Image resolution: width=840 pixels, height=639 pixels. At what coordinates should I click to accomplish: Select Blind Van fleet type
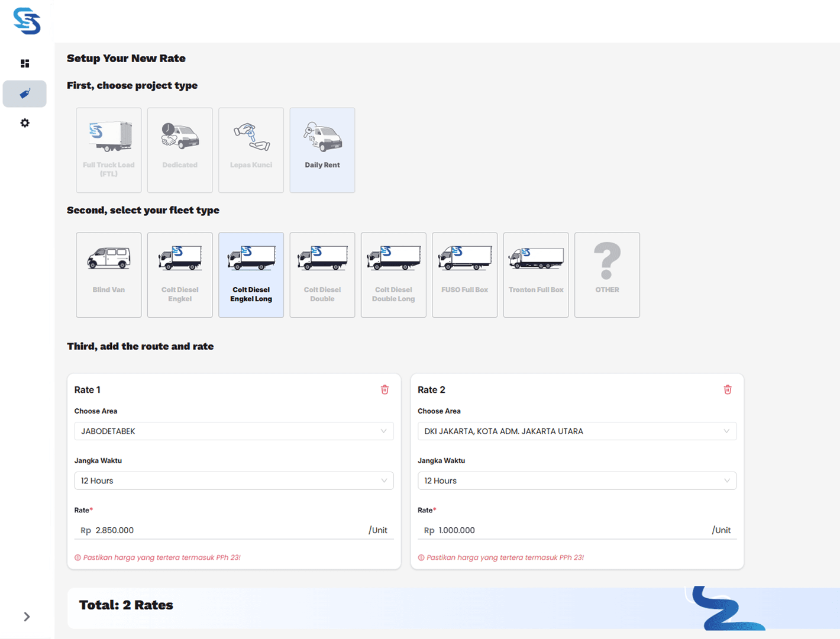click(x=109, y=275)
